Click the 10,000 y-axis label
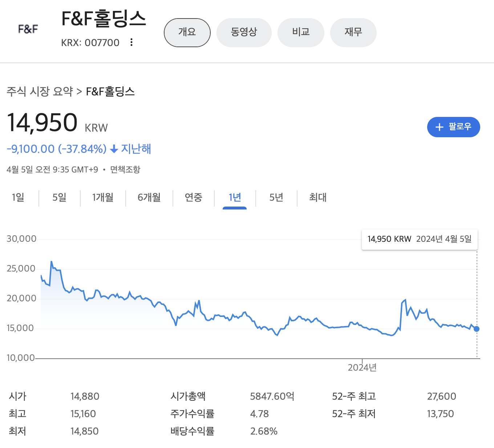The width and height of the screenshot is (494, 448). click(21, 358)
